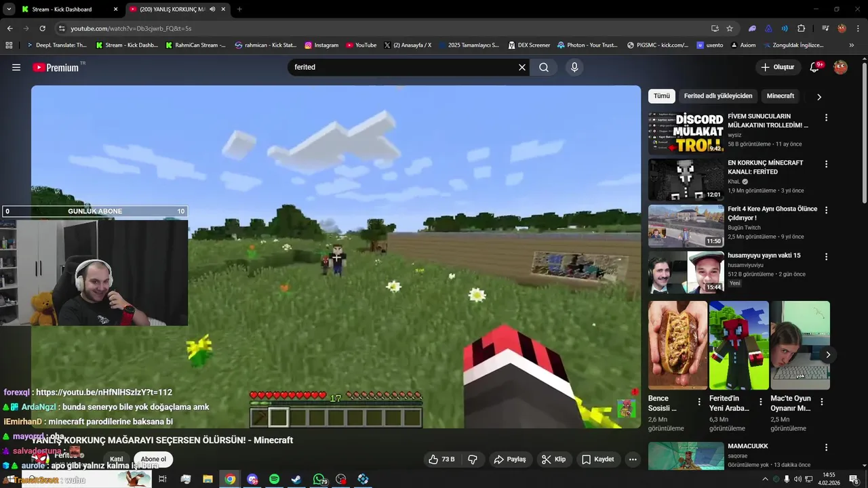Go back in browser history
Image resolution: width=868 pixels, height=488 pixels.
[9, 28]
